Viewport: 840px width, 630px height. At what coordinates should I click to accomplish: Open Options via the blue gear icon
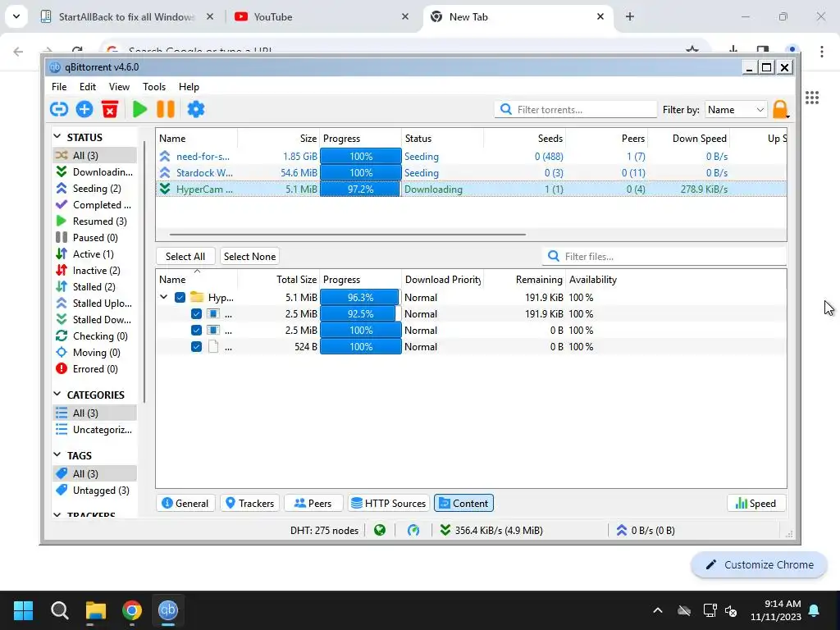[x=195, y=109]
